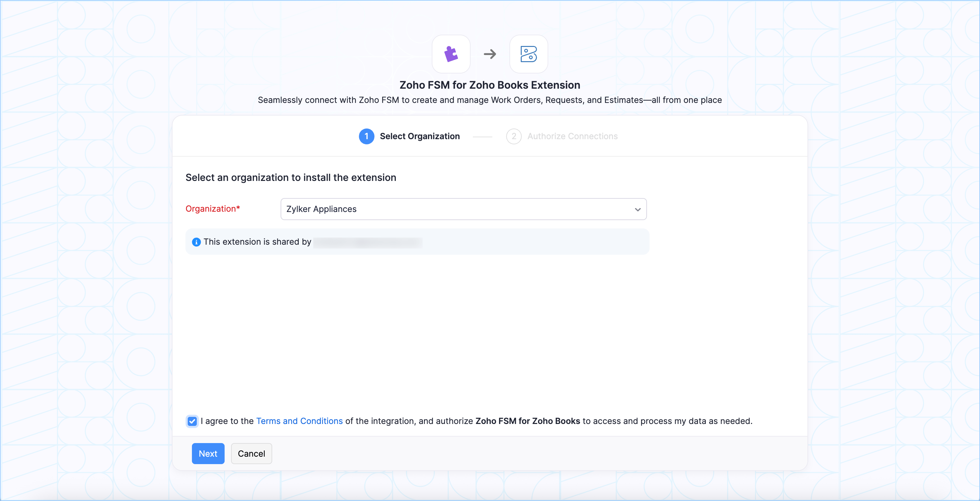Go to the Select Organization step label
Screen dimensions: 980x501
click(420, 136)
